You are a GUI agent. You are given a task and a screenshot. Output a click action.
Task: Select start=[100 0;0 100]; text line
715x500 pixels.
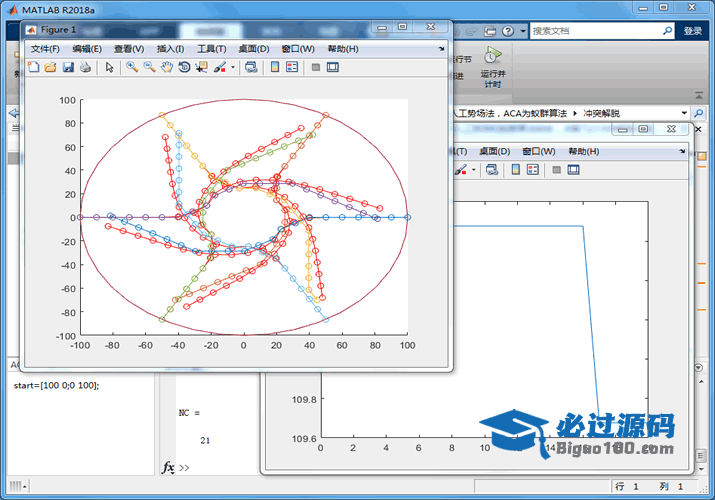(x=56, y=386)
